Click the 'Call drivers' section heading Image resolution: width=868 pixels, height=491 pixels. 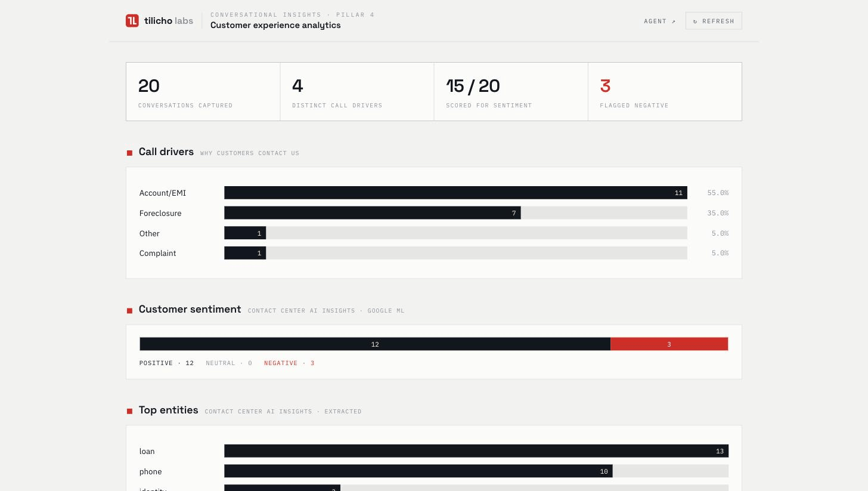tap(166, 152)
